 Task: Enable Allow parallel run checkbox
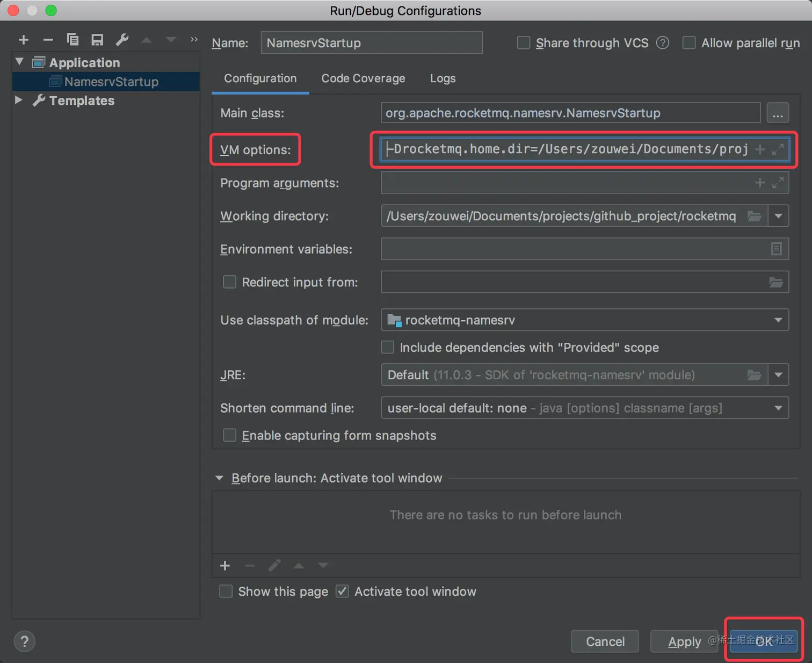tap(689, 43)
